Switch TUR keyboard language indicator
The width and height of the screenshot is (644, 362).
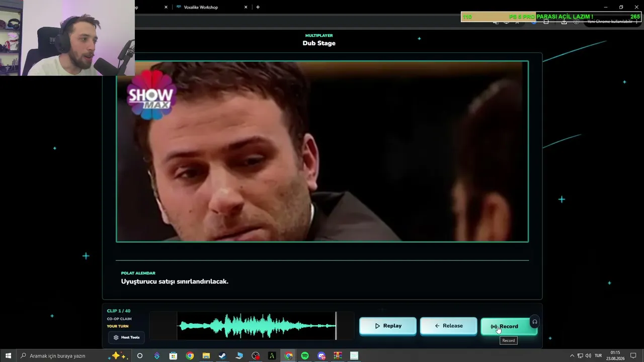(598, 356)
